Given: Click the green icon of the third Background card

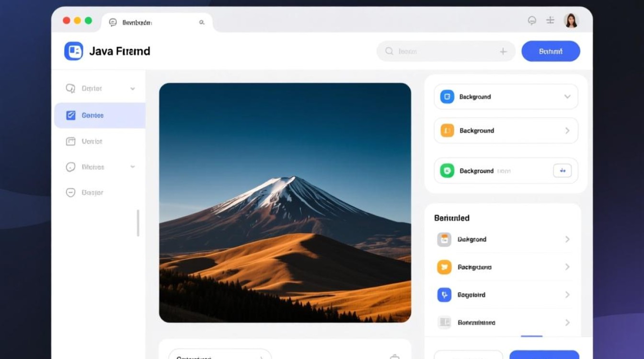Looking at the screenshot, I should pyautogui.click(x=447, y=170).
